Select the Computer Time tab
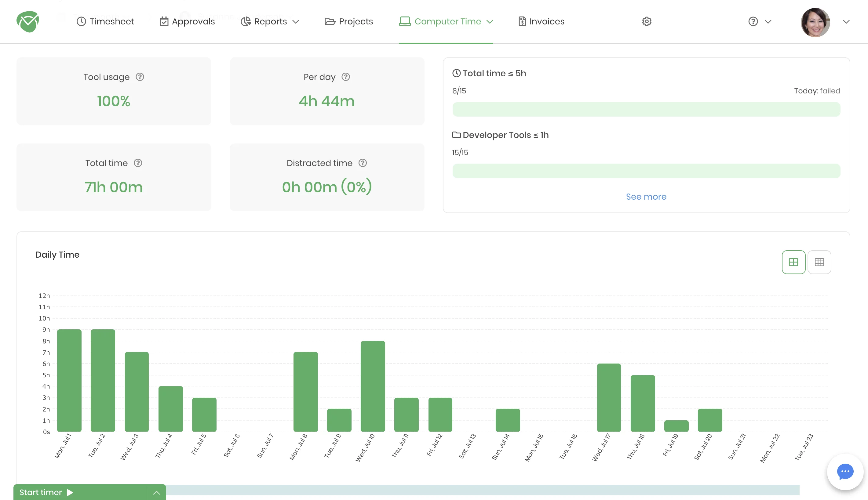 448,21
